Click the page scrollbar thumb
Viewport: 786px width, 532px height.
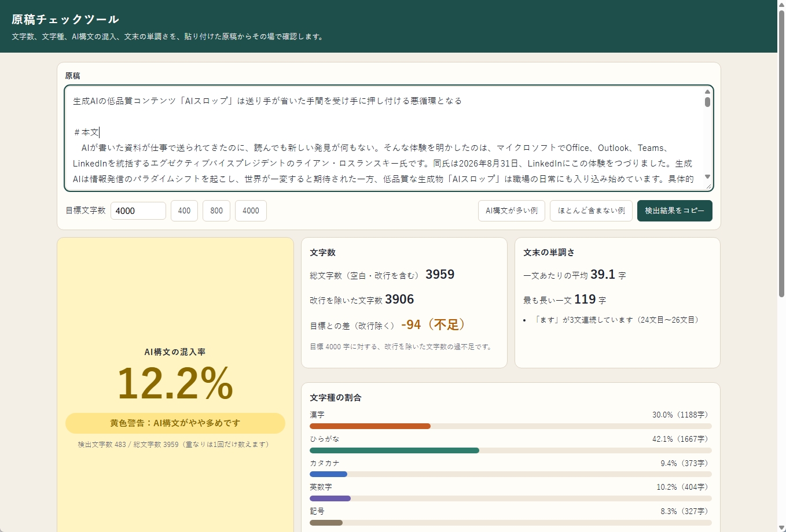point(781,153)
